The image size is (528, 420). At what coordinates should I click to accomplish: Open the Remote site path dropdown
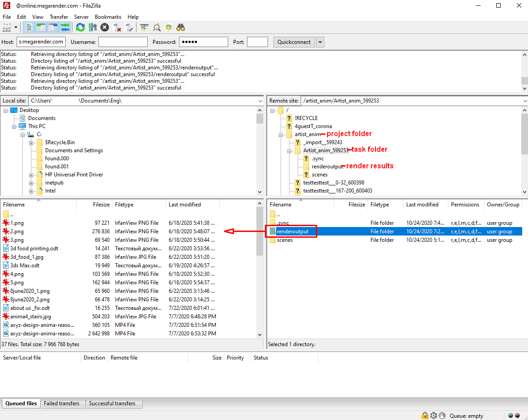[x=525, y=101]
